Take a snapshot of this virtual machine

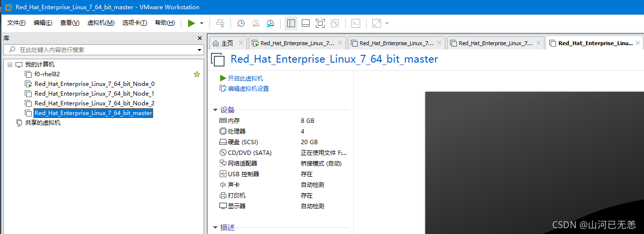click(x=241, y=23)
